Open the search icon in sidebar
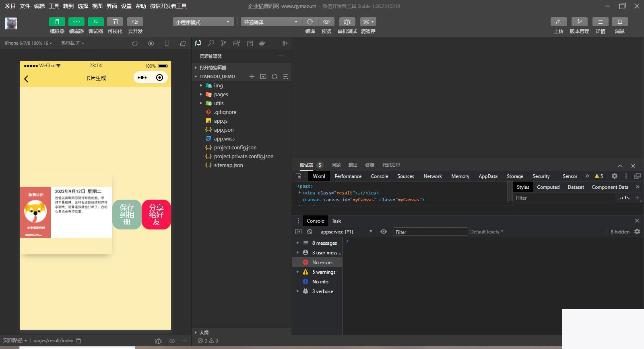644x349 pixels. [211, 43]
